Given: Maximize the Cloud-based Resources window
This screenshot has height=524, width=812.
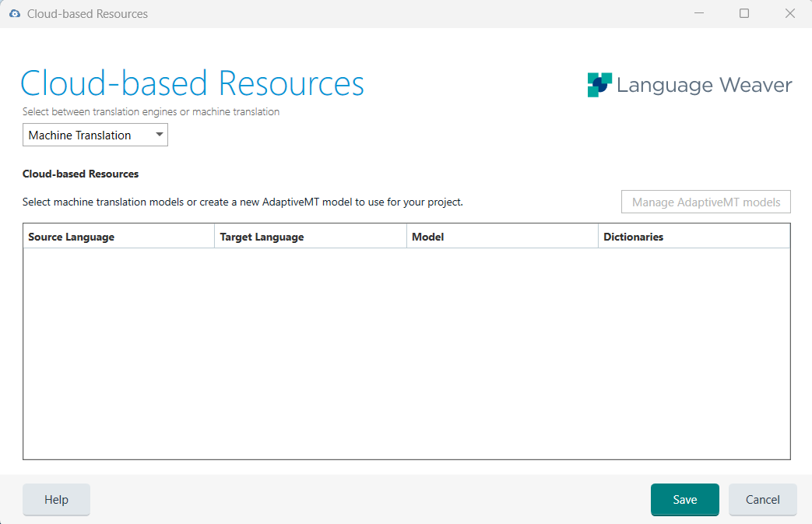Looking at the screenshot, I should 744,13.
